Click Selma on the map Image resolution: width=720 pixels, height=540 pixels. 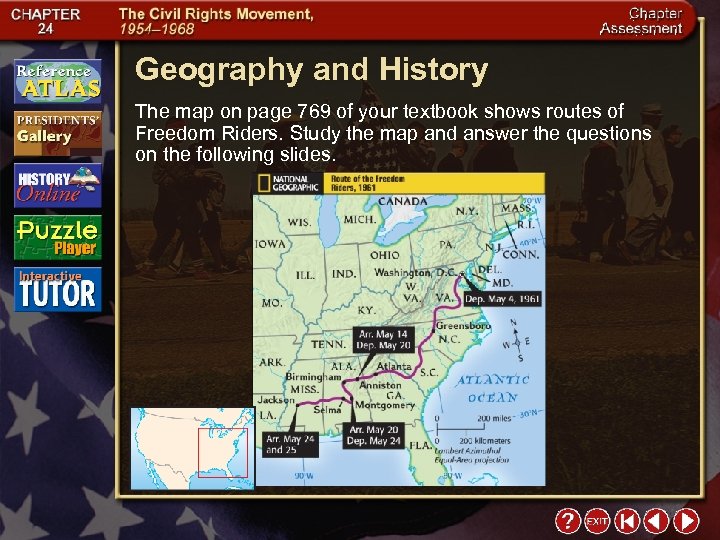pyautogui.click(x=327, y=409)
